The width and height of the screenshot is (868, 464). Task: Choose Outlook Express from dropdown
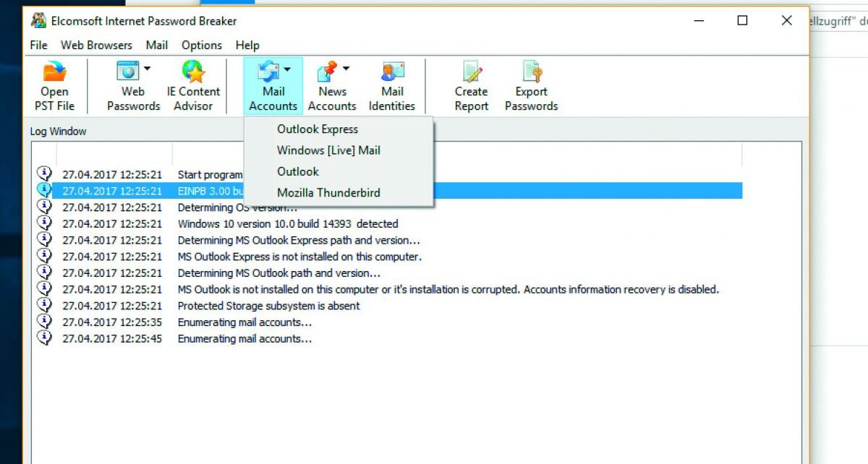click(339, 129)
